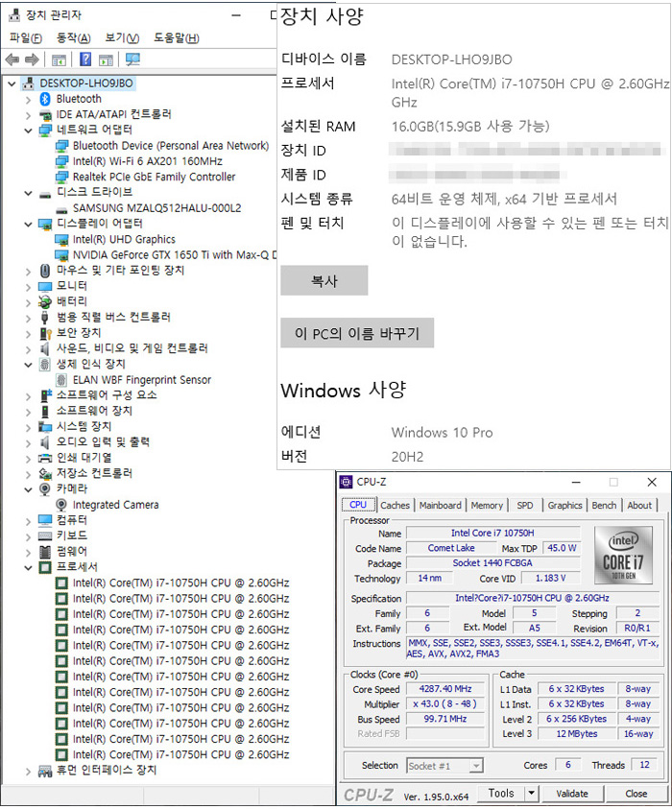Screen dimensions: 672x809
Task: Click the 모니터 monitor category icon
Action: click(x=45, y=286)
